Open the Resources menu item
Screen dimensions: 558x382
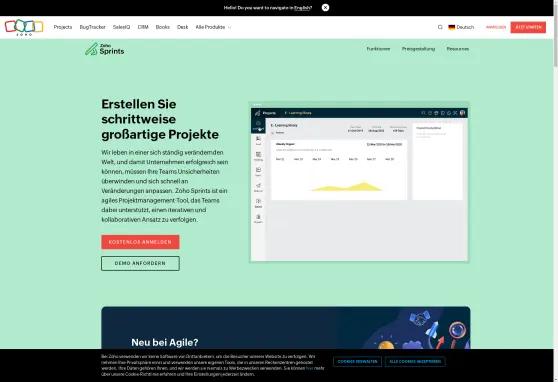click(x=458, y=49)
